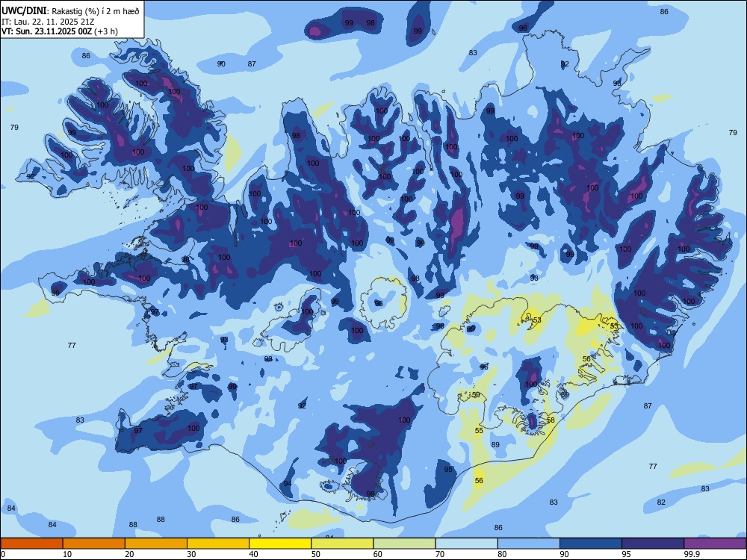Screen dimensions: 747x560
Task: Click the 'IT: Lau. 22. 11. 2025 21Z' line
Action: tap(48, 22)
